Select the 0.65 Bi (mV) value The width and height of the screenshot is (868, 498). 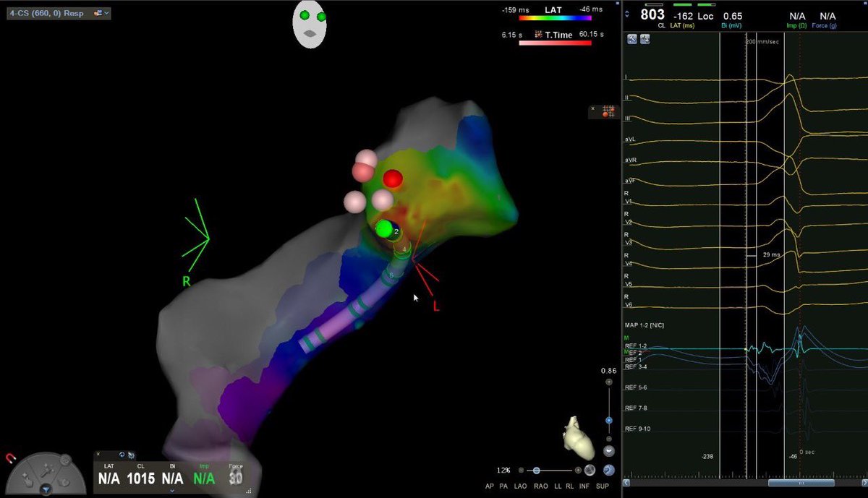tap(732, 15)
